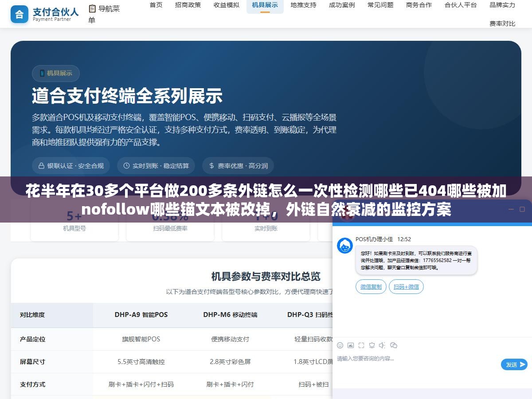Open 收益模拟 navigation item
Screen dimensions: 532x399
point(227,5)
